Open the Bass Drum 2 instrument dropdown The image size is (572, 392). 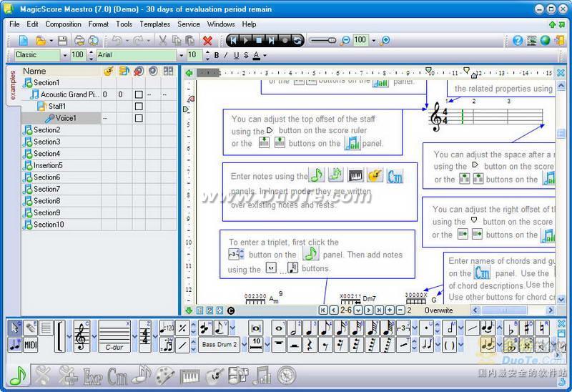[x=244, y=345]
